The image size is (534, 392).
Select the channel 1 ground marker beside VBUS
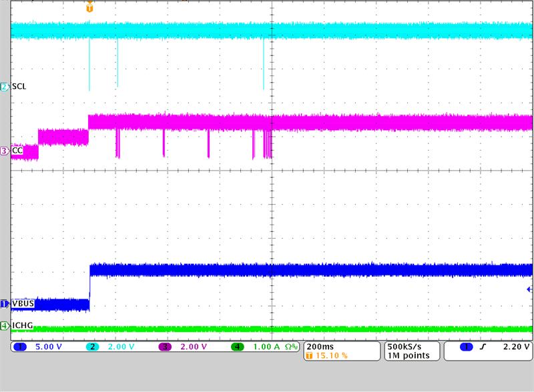(x=5, y=304)
